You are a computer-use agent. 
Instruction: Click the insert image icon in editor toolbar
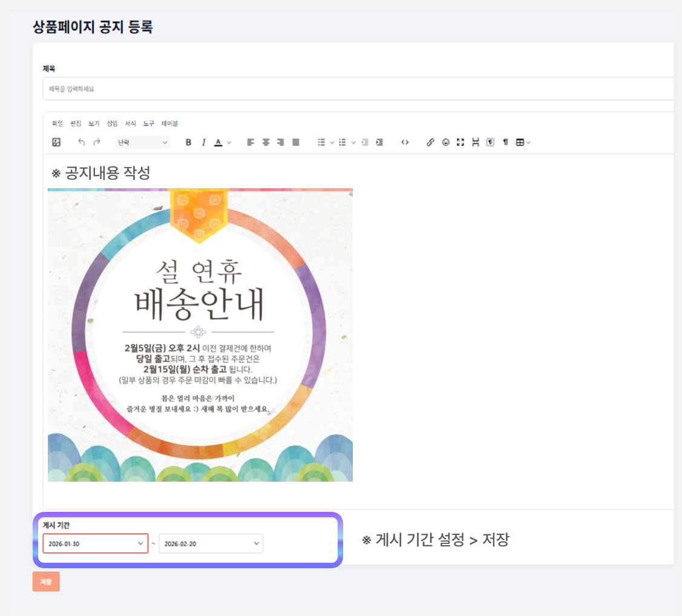[56, 142]
